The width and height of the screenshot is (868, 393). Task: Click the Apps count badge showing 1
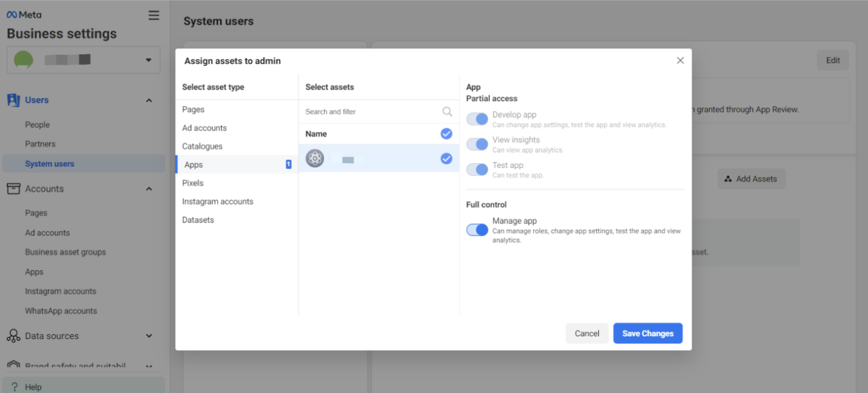click(x=288, y=164)
